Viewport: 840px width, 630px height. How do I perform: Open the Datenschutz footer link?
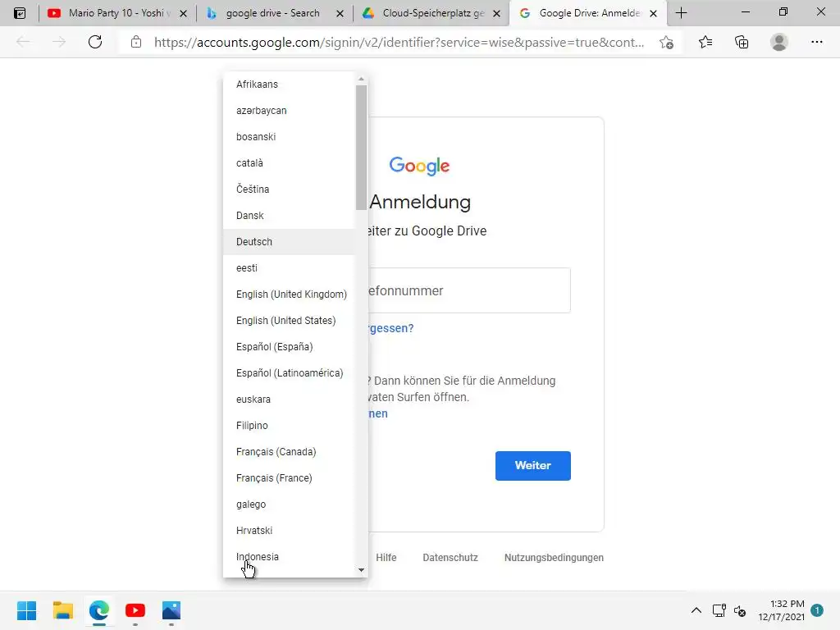click(x=450, y=558)
